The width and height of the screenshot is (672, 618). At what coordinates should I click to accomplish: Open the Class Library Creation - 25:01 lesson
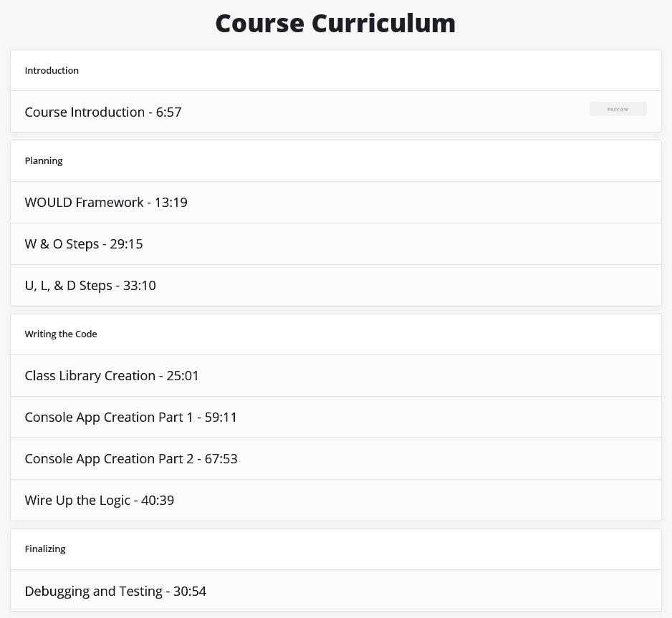[336, 375]
